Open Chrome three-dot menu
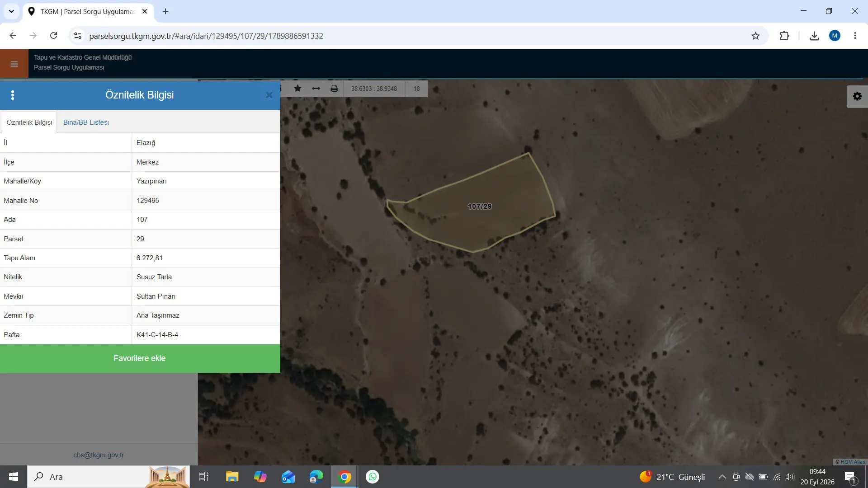This screenshot has width=868, height=488. click(x=855, y=36)
